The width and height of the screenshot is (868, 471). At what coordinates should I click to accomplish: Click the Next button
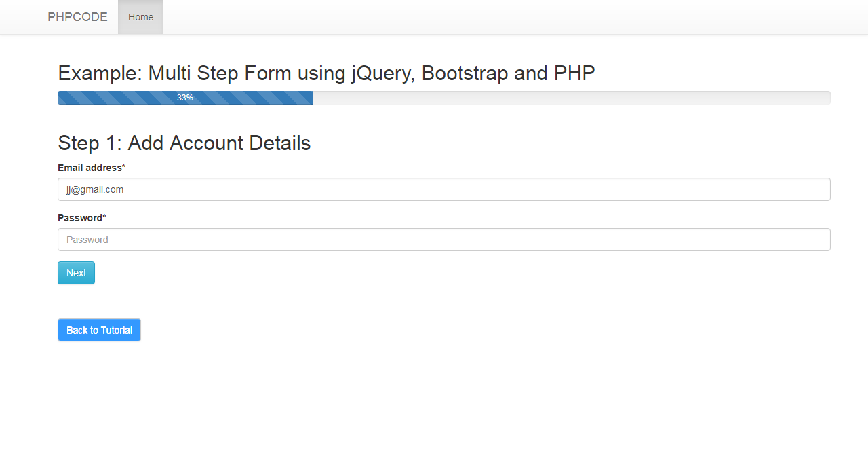point(76,272)
